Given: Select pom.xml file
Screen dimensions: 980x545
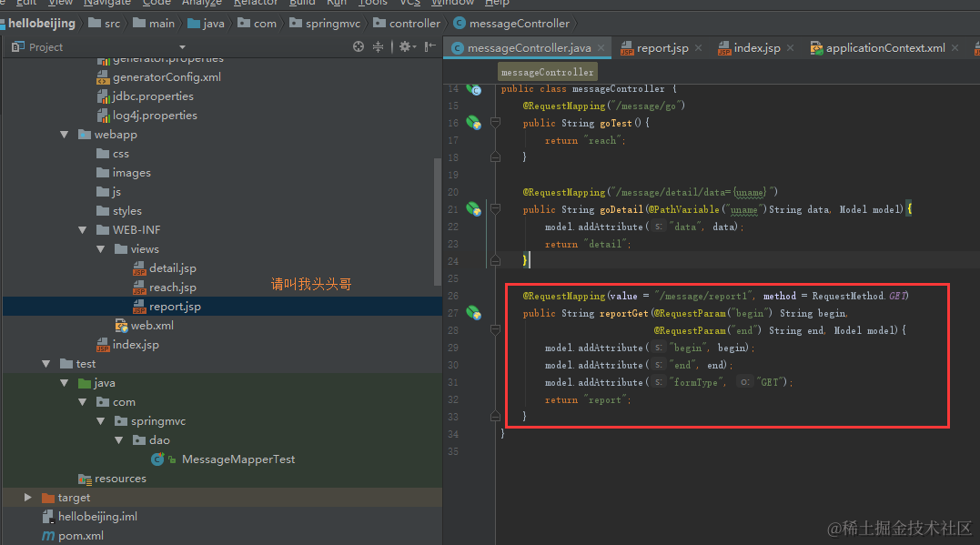Looking at the screenshot, I should pos(81,536).
